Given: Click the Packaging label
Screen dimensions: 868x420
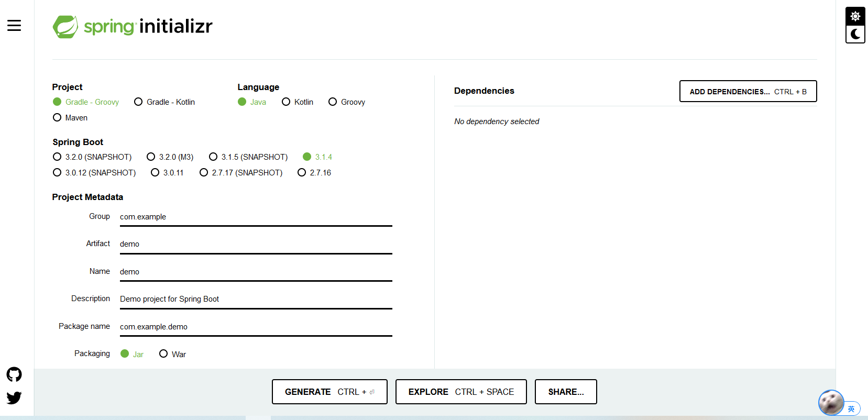Looking at the screenshot, I should pyautogui.click(x=92, y=353).
